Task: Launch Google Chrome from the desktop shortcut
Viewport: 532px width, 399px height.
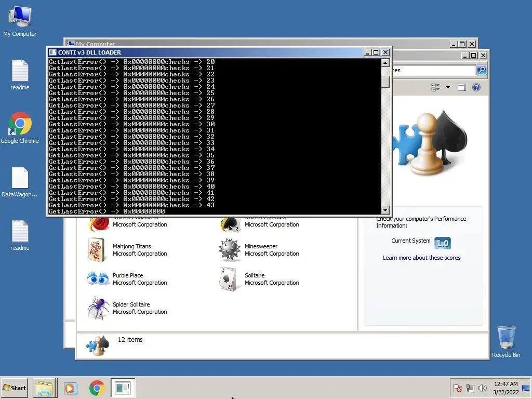Action: tap(20, 128)
